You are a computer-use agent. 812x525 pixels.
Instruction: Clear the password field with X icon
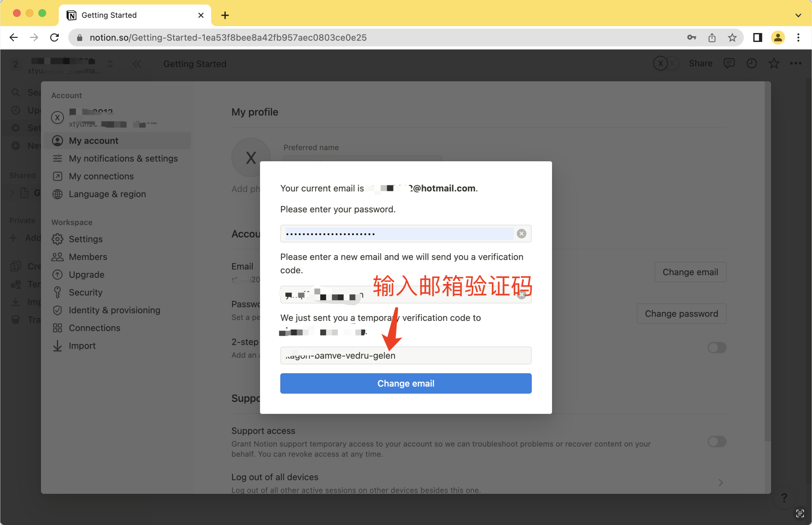521,234
